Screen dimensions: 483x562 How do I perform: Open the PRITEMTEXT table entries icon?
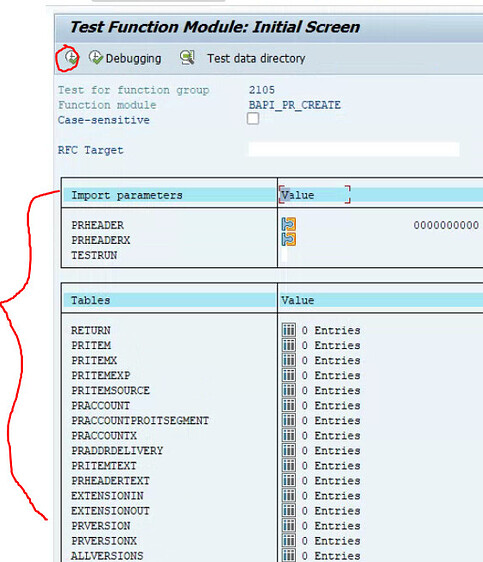pos(289,465)
